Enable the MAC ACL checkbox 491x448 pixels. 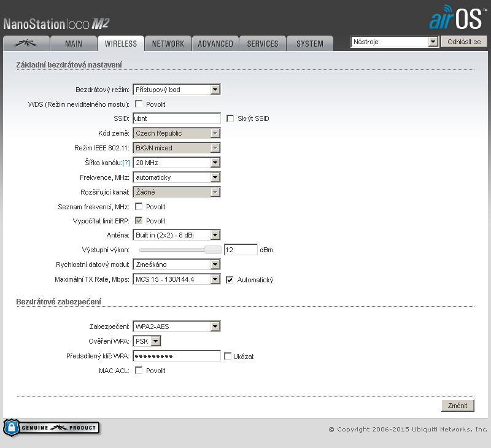tap(139, 371)
